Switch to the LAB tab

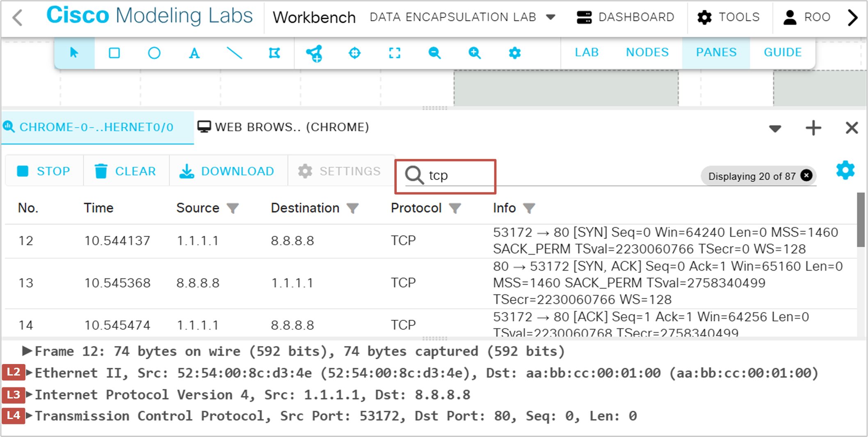click(587, 52)
